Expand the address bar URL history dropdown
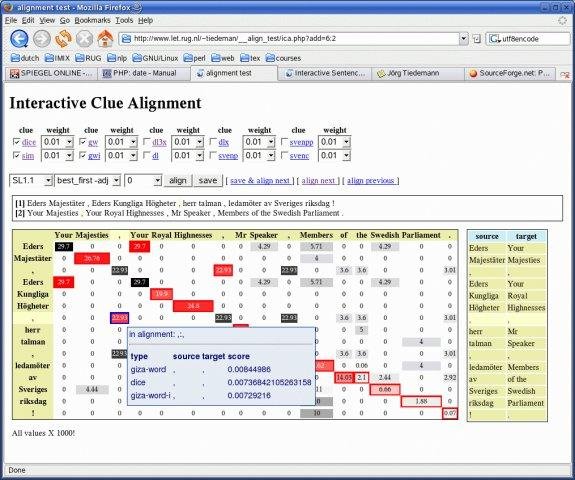Screen dimensions: 575x480 (x=464, y=39)
